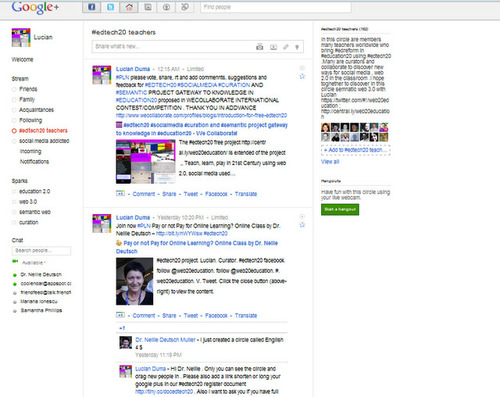500x397 pixels.
Task: Click the chat Search people field
Action: tap(41, 250)
